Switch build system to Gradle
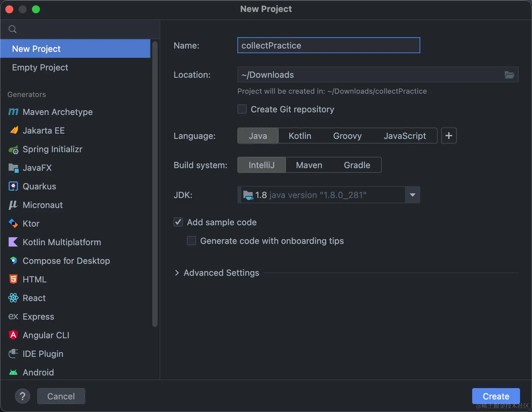Image resolution: width=532 pixels, height=412 pixels. tap(357, 165)
